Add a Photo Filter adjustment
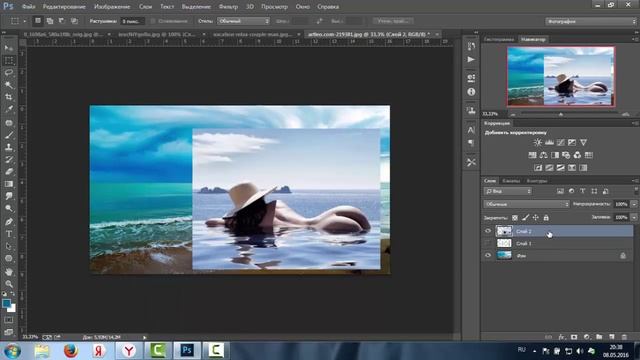The height and width of the screenshot is (360, 640). (566, 155)
